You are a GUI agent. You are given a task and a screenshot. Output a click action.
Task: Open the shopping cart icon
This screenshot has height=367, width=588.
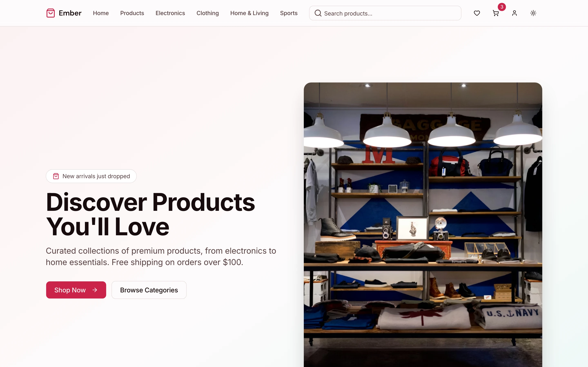(496, 13)
